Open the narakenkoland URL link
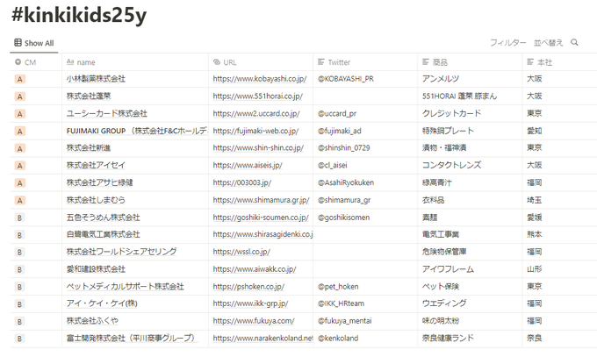The image size is (597, 364). coord(263,339)
